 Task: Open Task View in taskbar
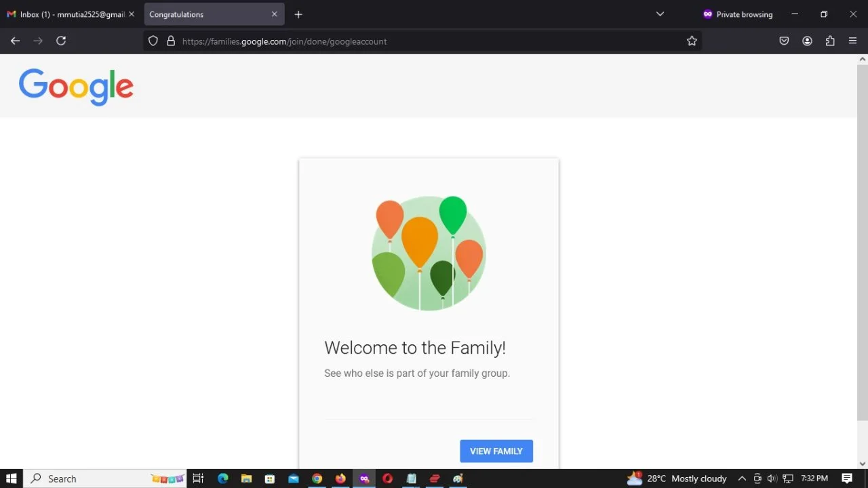pyautogui.click(x=198, y=479)
